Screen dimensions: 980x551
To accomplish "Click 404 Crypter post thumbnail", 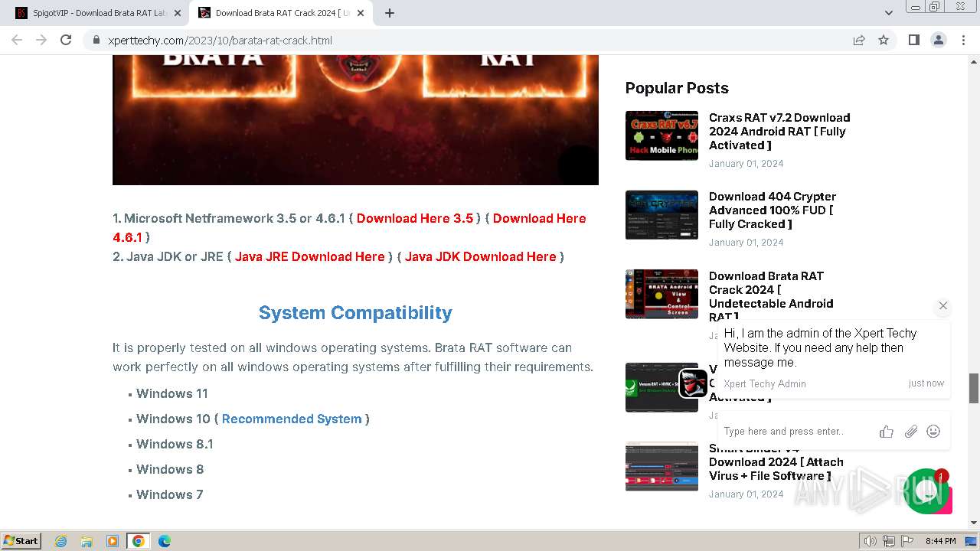I will tap(661, 214).
